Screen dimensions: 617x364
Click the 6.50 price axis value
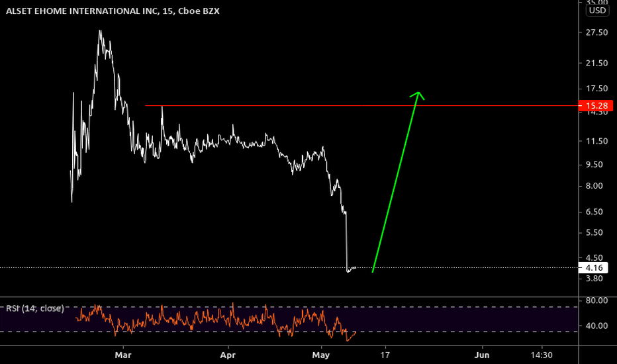pos(594,212)
